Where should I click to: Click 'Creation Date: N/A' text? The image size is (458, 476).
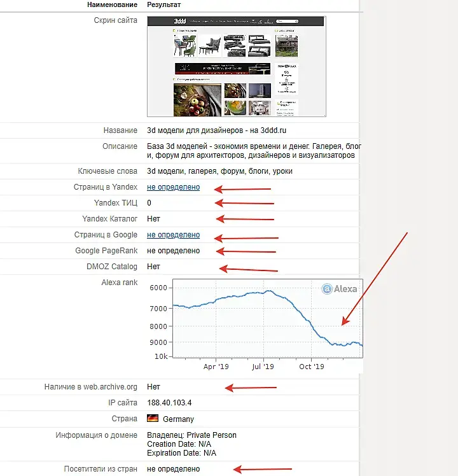[x=179, y=444]
